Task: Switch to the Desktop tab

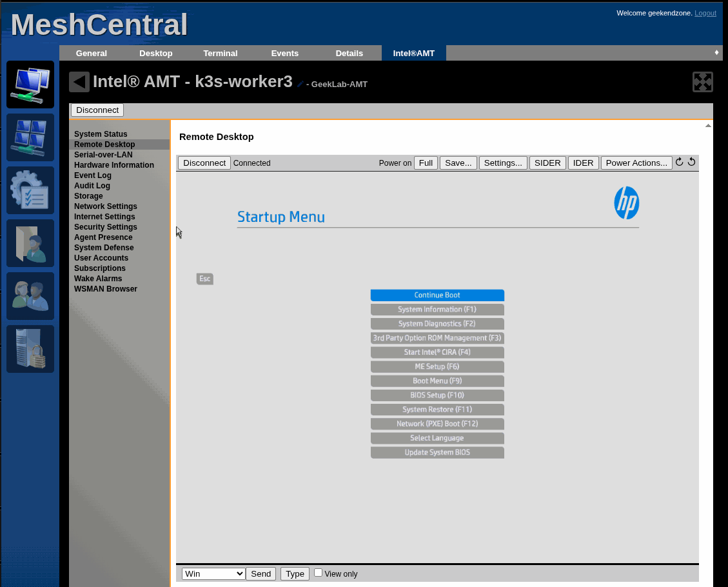Action: pyautogui.click(x=156, y=54)
